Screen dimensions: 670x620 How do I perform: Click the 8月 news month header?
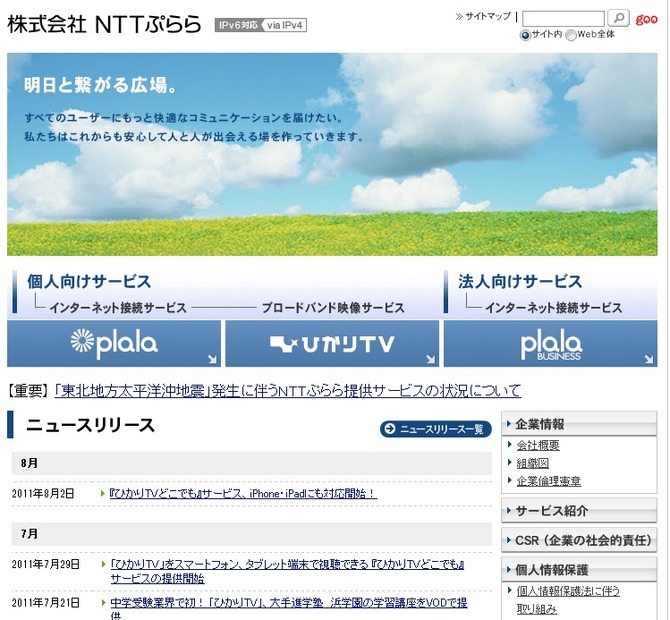[x=252, y=463]
